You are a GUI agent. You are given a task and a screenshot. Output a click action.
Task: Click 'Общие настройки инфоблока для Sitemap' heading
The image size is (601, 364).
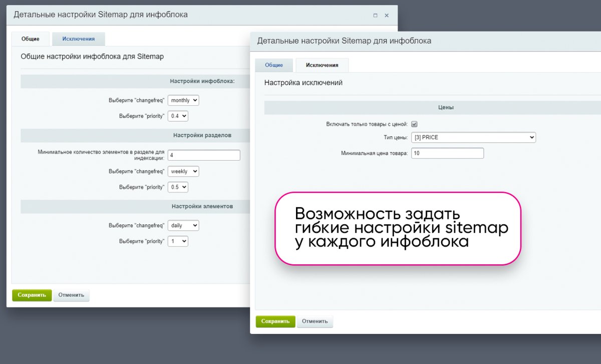[92, 57]
